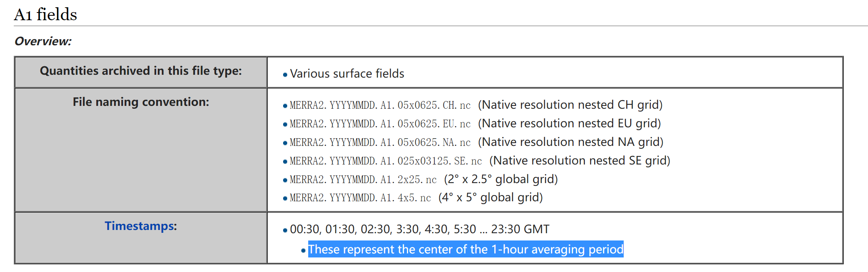Click the nested SE grid description
This screenshot has width=868, height=272.
pos(580,161)
